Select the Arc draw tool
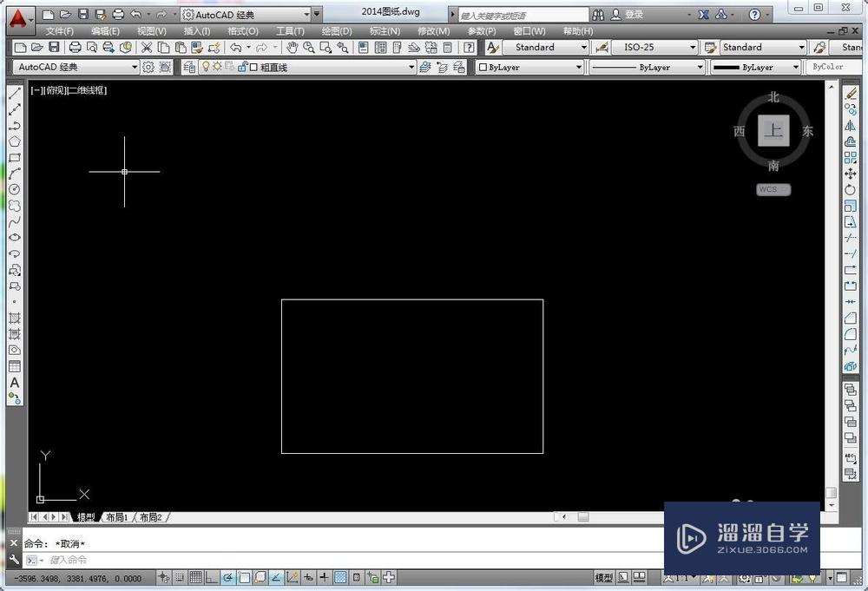 pos(15,174)
